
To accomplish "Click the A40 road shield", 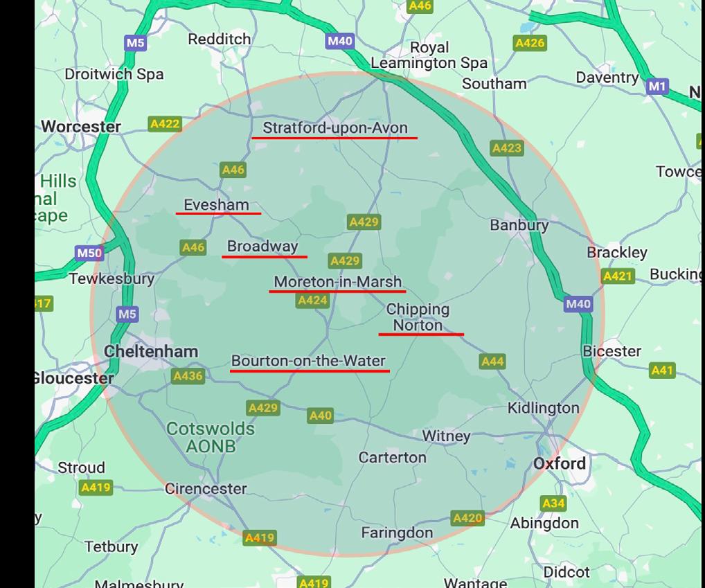I will coord(320,416).
